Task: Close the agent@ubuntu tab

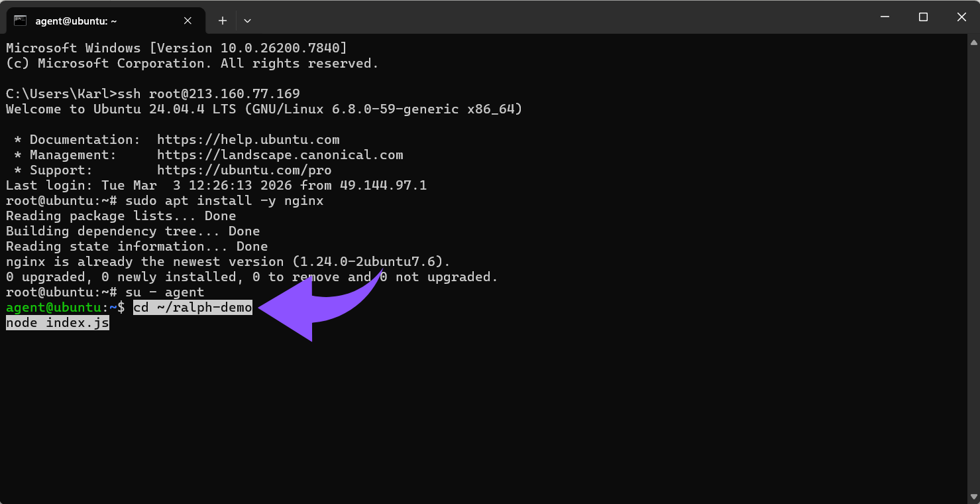Action: [x=187, y=20]
